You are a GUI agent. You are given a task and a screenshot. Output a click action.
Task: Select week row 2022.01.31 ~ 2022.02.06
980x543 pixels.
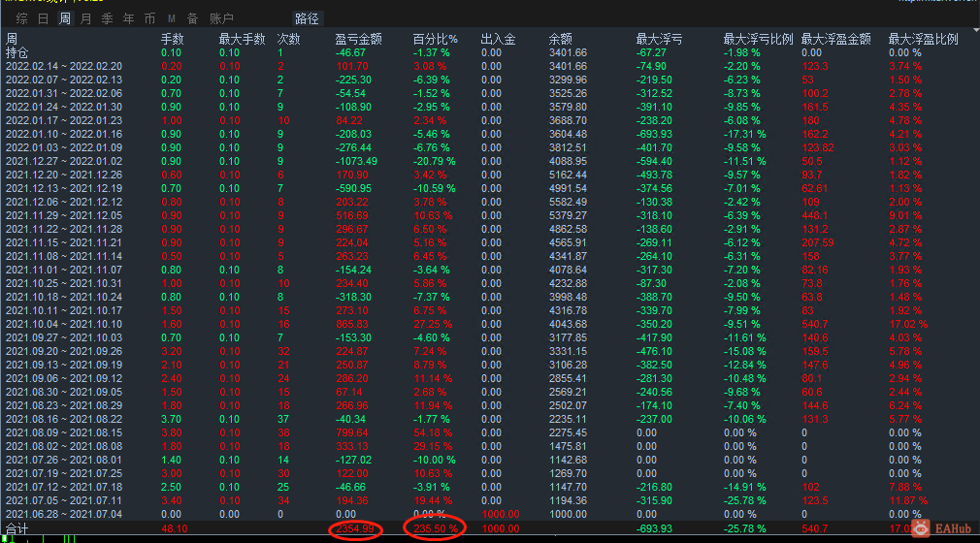(x=490, y=93)
